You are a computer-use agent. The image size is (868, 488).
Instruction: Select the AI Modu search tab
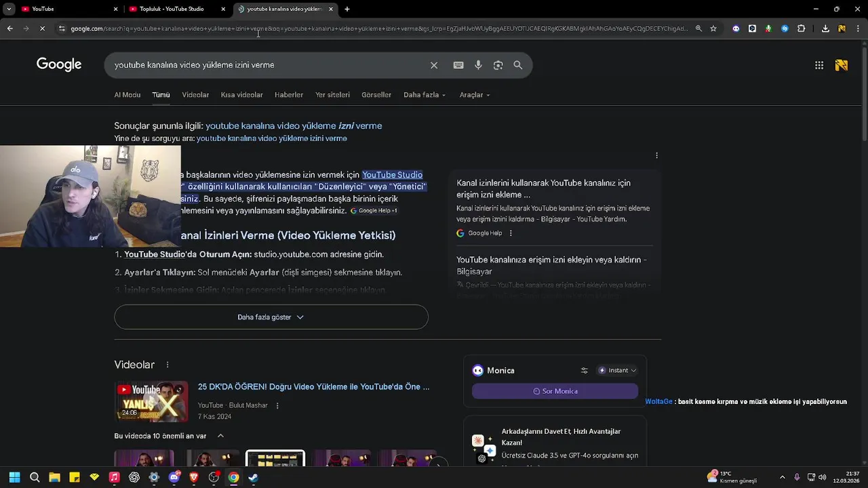[127, 95]
